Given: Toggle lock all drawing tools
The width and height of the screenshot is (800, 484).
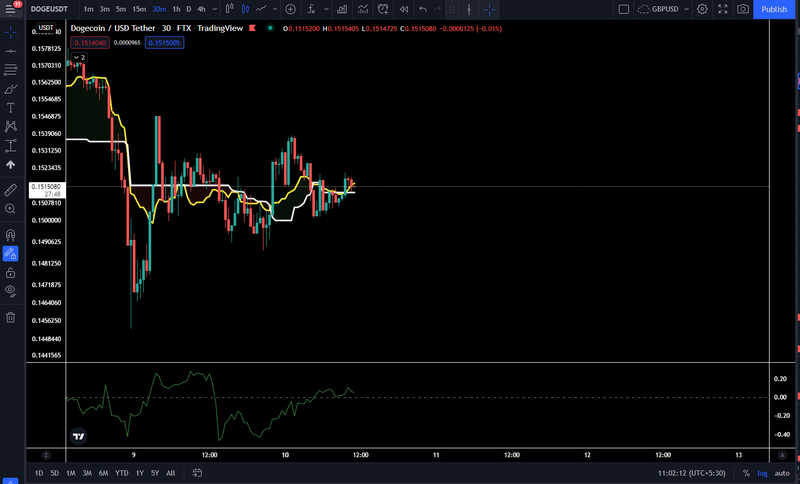Looking at the screenshot, I should click(x=10, y=273).
